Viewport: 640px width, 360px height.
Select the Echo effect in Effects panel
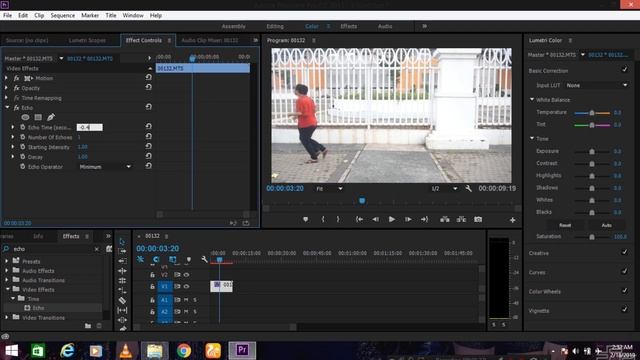(x=38, y=308)
